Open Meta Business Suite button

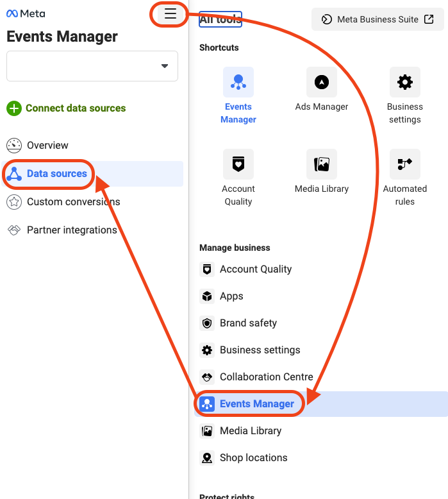pos(377,19)
